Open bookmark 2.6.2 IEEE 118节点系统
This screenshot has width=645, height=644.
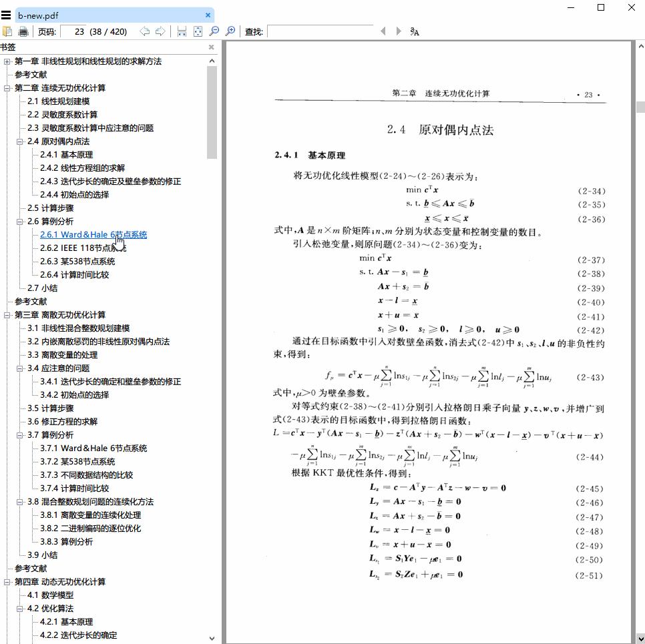pos(83,248)
